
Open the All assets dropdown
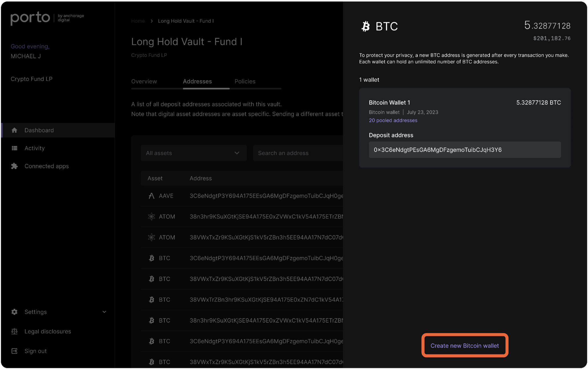[x=194, y=153]
